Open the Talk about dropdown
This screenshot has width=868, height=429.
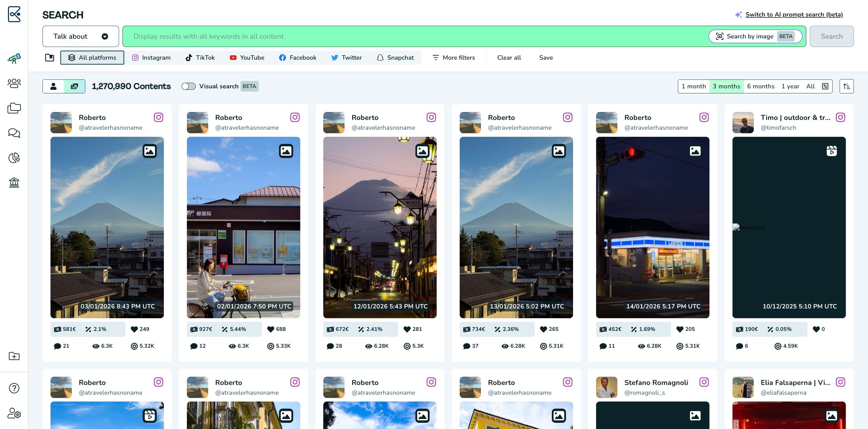[x=81, y=36]
